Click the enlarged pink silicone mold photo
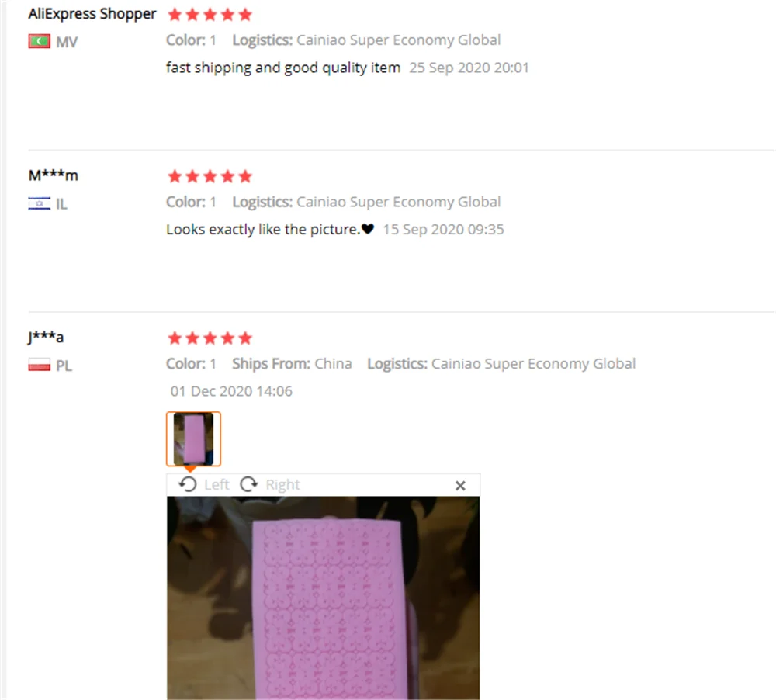This screenshot has width=776, height=700. tap(323, 598)
